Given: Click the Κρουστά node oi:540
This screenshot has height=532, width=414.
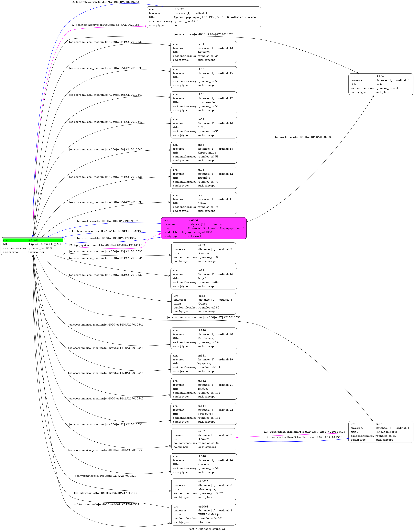Looking at the screenshot, I should [204, 464].
